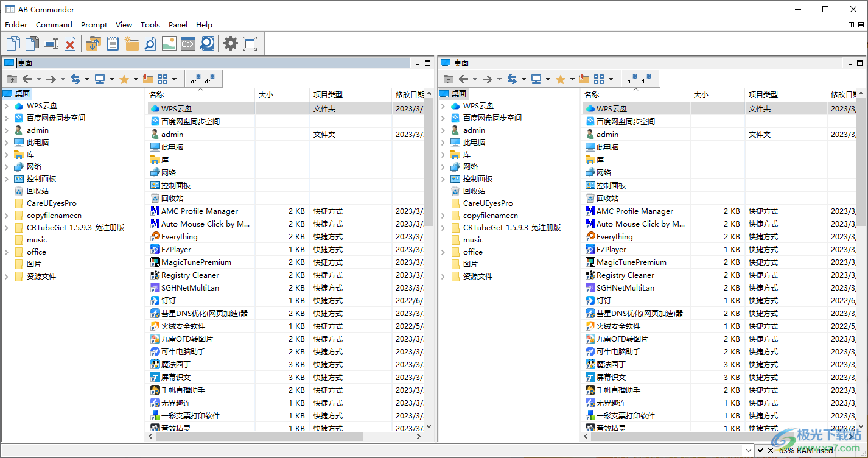
Task: Click the status bar checkmark button
Action: coord(761,450)
